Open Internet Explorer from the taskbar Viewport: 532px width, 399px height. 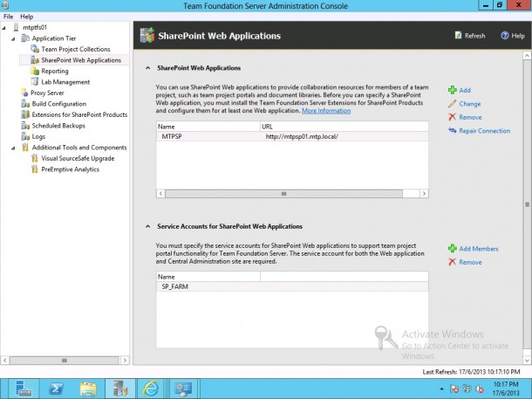pos(151,389)
